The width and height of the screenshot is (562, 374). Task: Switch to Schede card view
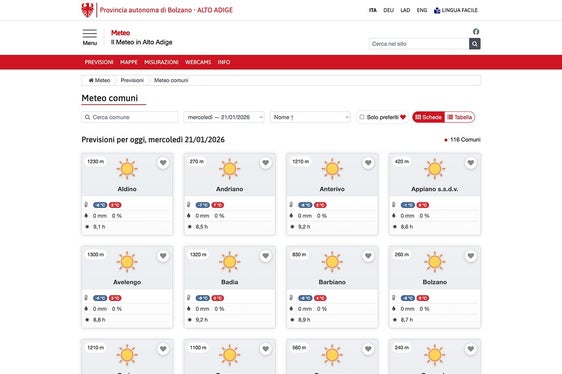coord(429,117)
